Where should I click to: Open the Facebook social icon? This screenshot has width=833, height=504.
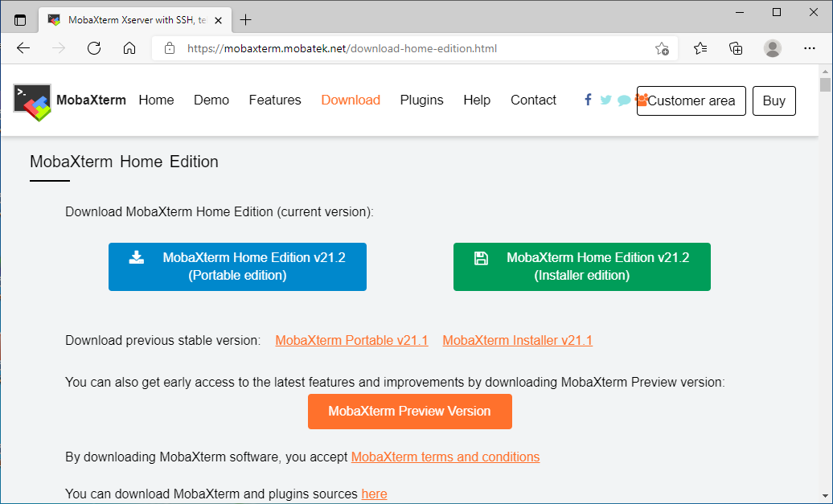(x=588, y=100)
